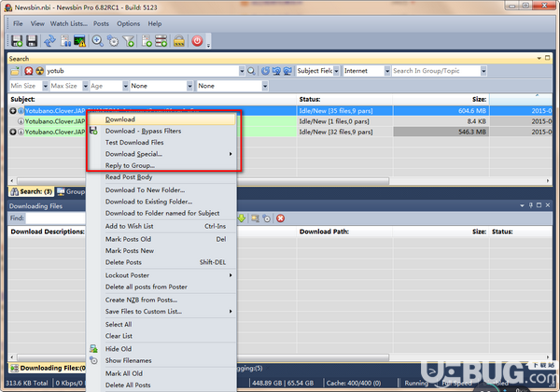Open the Internet search source dropdown
560x392 pixels.
tap(387, 71)
